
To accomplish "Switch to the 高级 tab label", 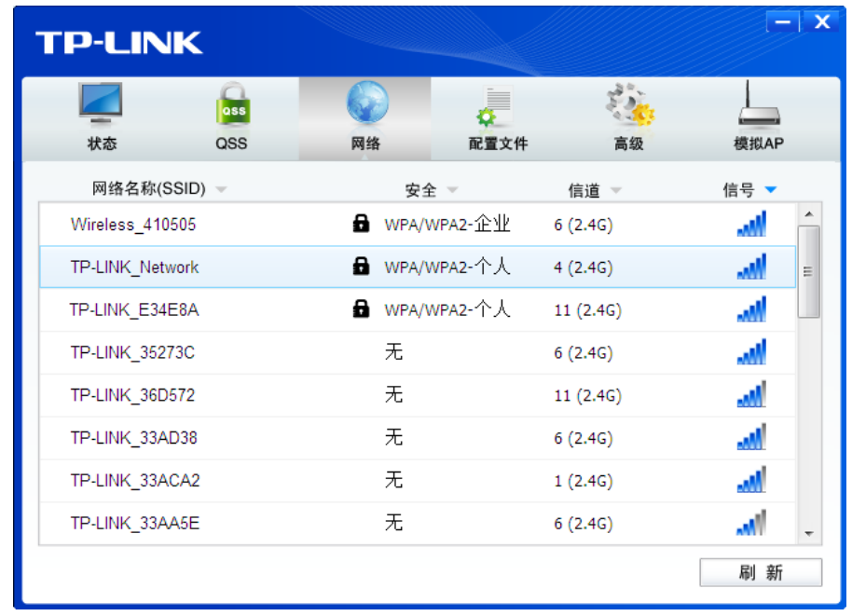I will 628,144.
